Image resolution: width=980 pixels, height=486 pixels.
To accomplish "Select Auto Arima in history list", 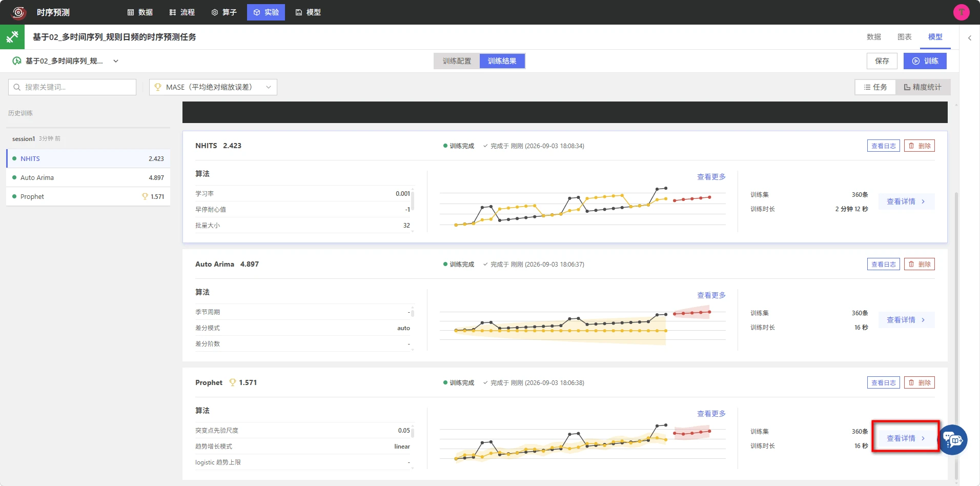I will pos(88,177).
